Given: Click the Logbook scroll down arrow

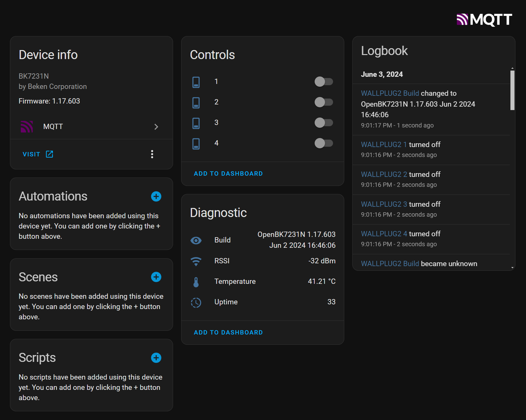Looking at the screenshot, I should [512, 267].
